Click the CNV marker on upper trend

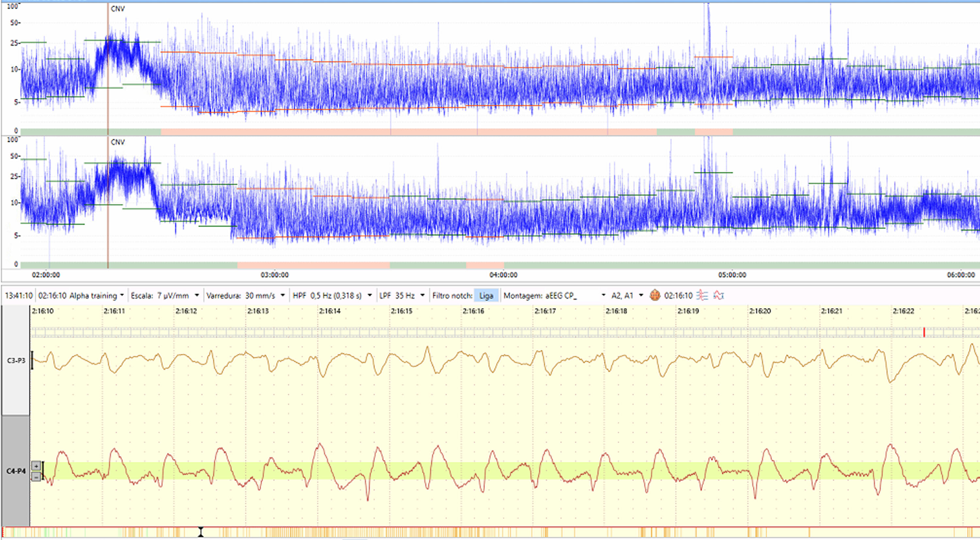click(x=118, y=9)
